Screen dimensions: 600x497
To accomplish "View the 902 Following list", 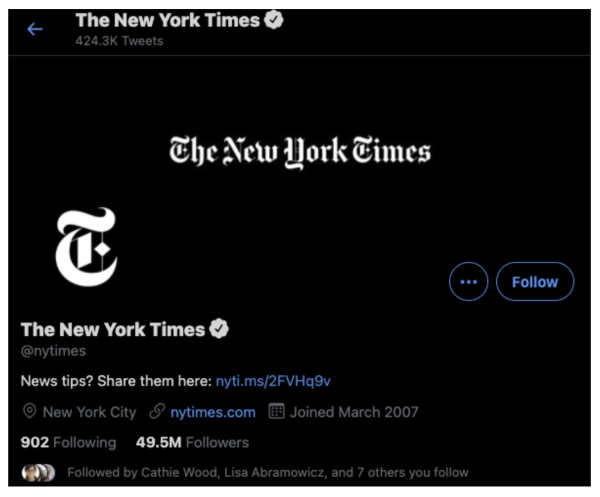I will (x=68, y=442).
